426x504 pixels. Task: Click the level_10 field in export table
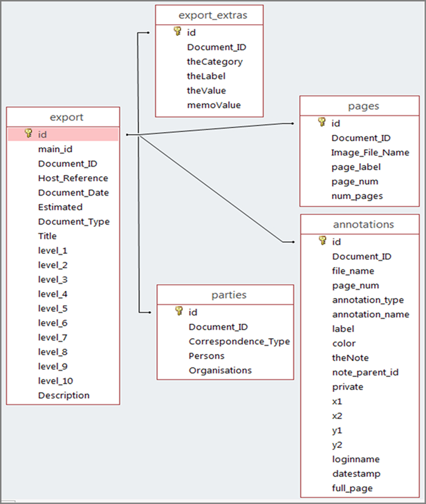click(x=55, y=381)
